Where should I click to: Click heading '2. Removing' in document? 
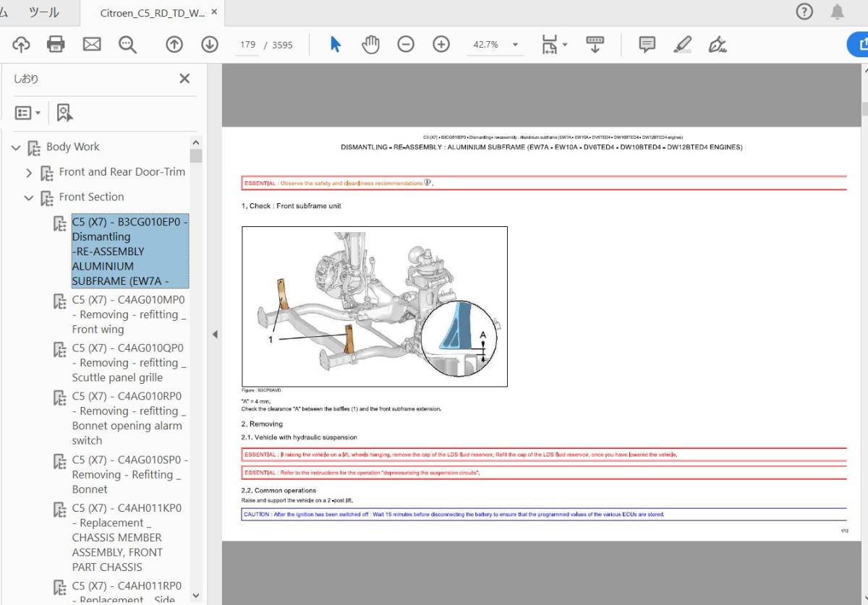262,424
